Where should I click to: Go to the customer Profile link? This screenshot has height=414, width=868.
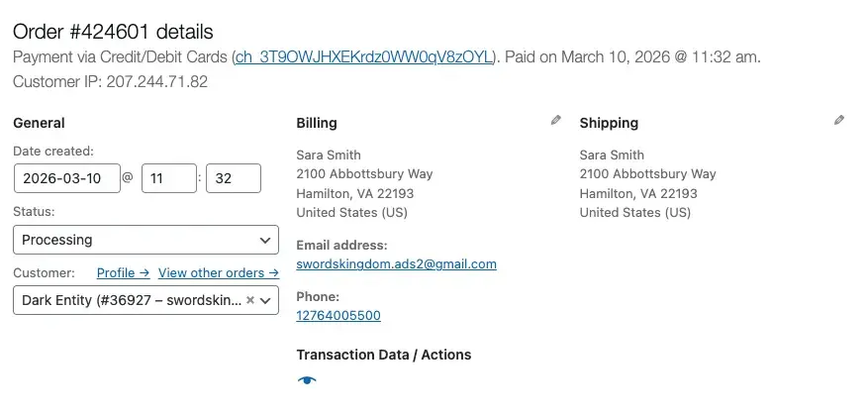[x=123, y=272]
